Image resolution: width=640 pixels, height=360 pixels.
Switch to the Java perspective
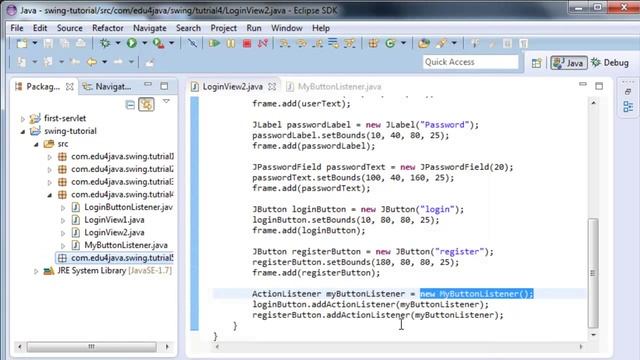[x=569, y=63]
